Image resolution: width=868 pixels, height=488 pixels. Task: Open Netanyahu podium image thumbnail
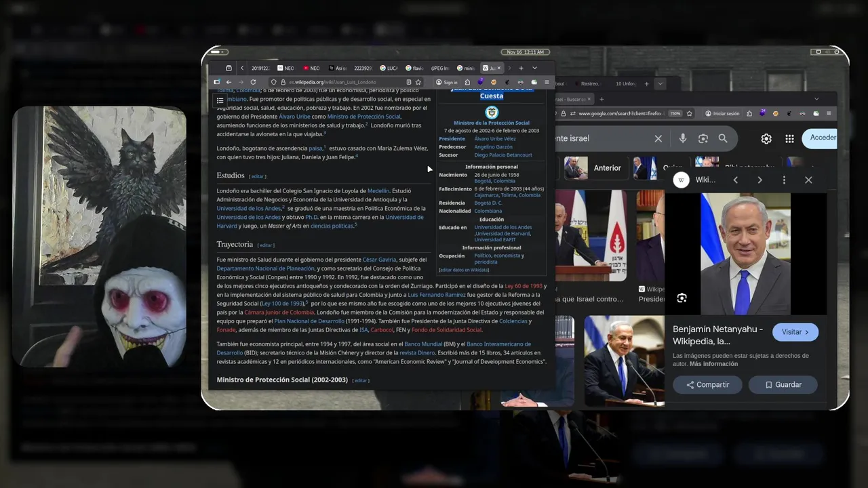[624, 361]
